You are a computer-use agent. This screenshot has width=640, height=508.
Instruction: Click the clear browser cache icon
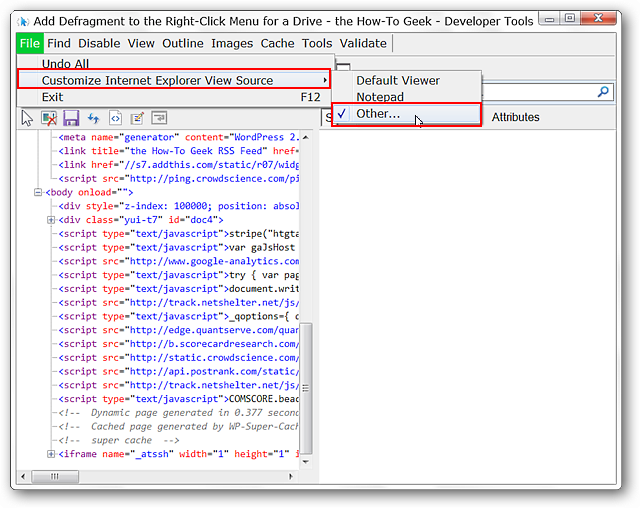[x=49, y=118]
